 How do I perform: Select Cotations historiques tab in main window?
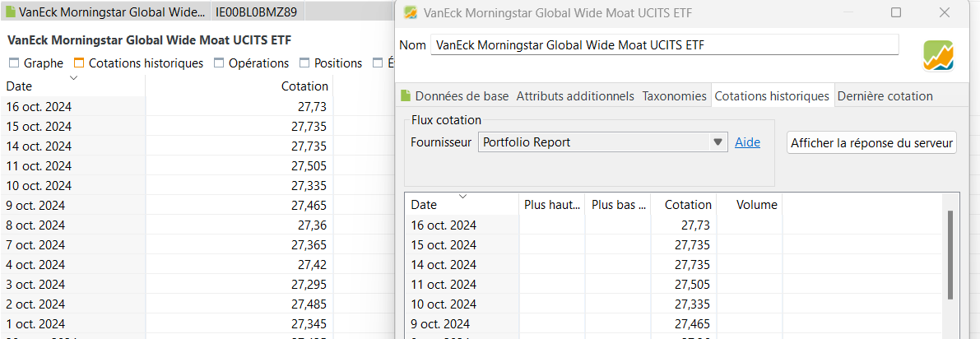coord(139,63)
